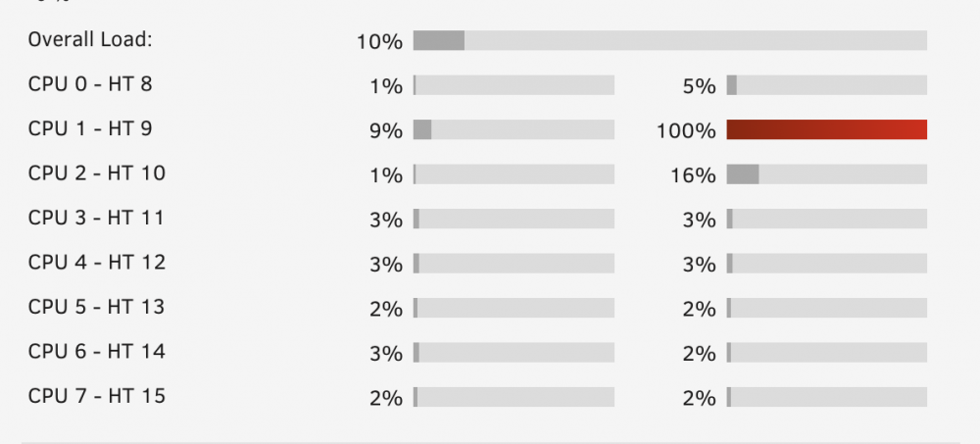Click the red HT 9 100% load bar
The height and width of the screenshot is (444, 980).
coord(827,129)
